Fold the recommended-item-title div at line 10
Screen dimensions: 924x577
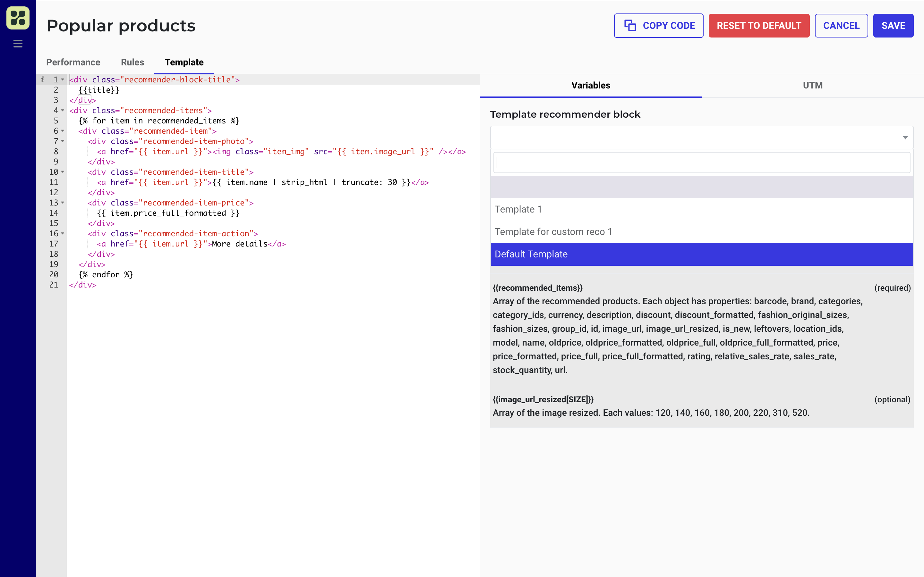pyautogui.click(x=63, y=172)
